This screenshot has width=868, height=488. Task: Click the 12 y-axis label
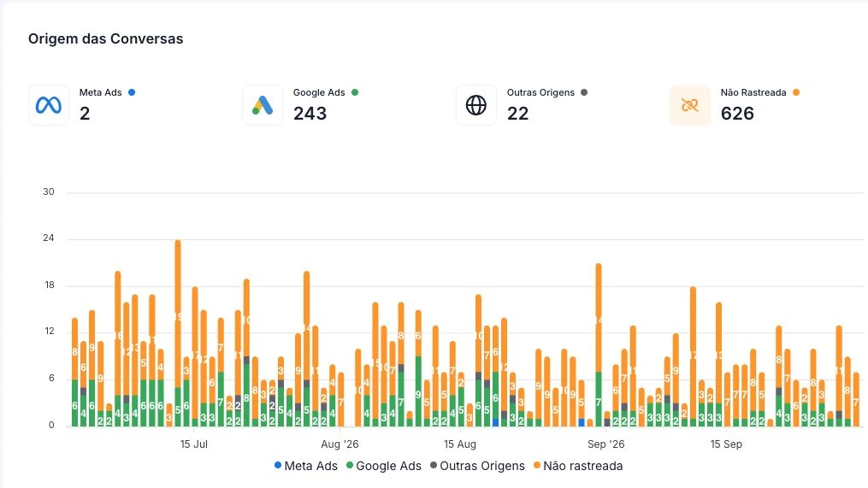(50, 332)
